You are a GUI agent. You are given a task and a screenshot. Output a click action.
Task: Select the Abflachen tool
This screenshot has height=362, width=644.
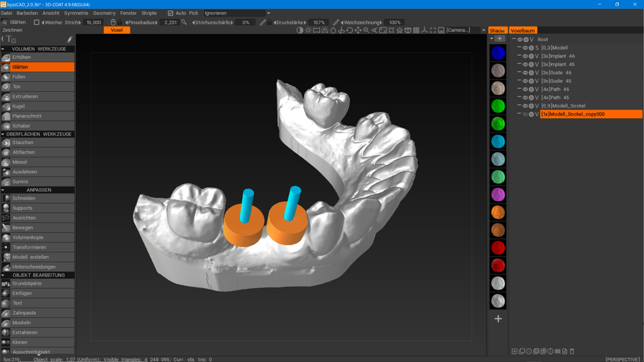(38, 152)
